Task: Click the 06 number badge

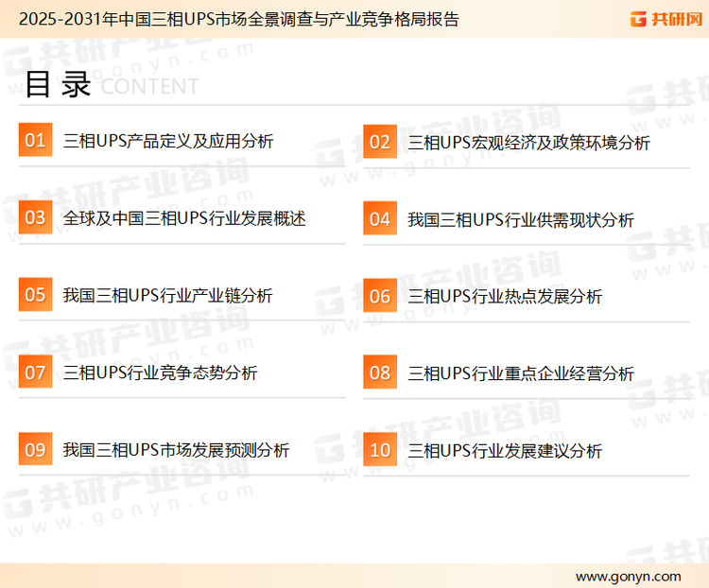Action: point(380,296)
